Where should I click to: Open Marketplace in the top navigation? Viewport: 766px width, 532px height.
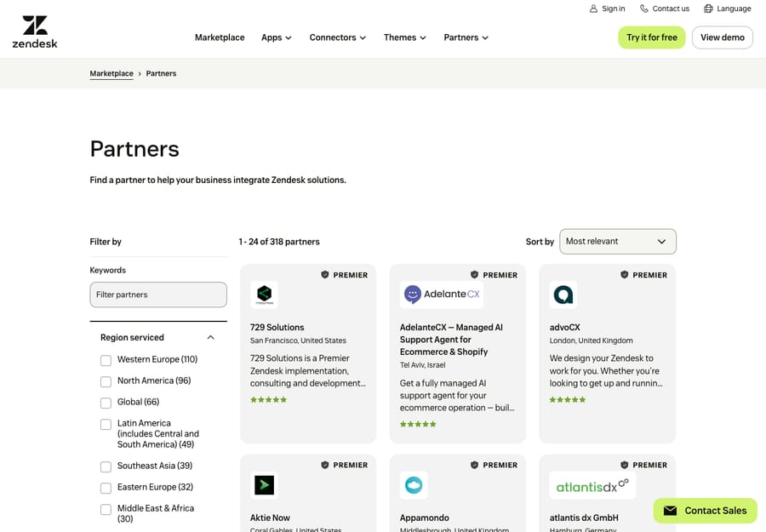click(x=220, y=37)
